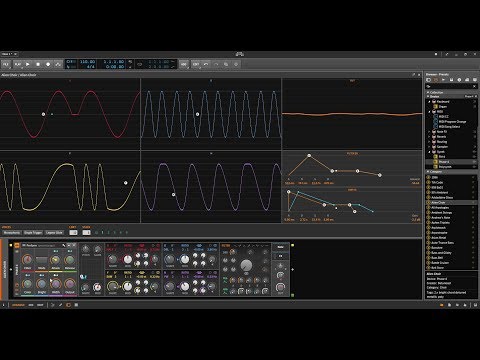This screenshot has height=360, width=480.
Task: Switch to the EDIT view tab at bottom
Action: (40, 305)
